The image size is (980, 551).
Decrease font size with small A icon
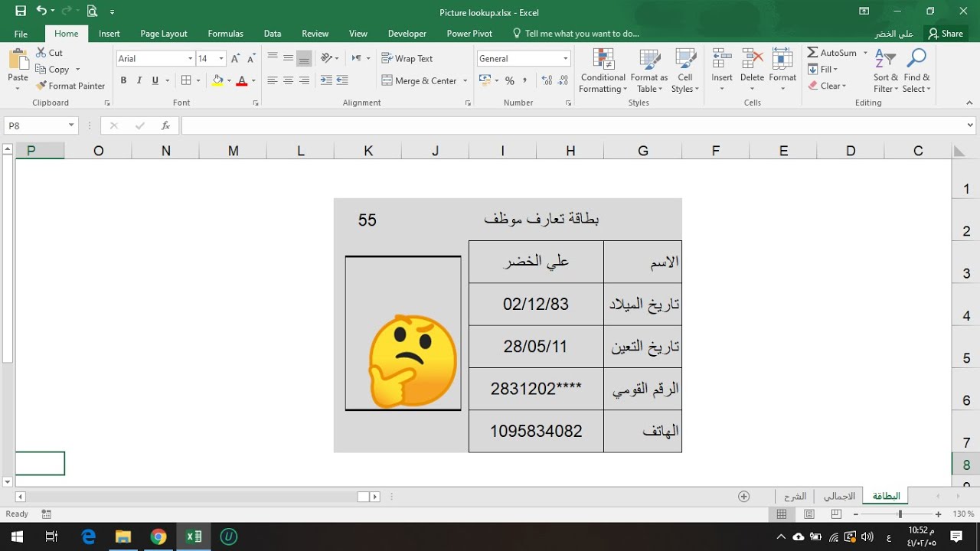(252, 59)
